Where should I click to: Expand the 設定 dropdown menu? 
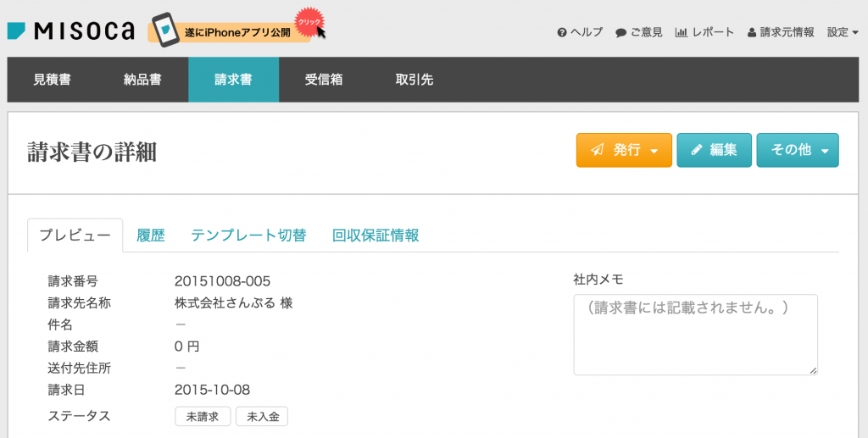pos(843,33)
